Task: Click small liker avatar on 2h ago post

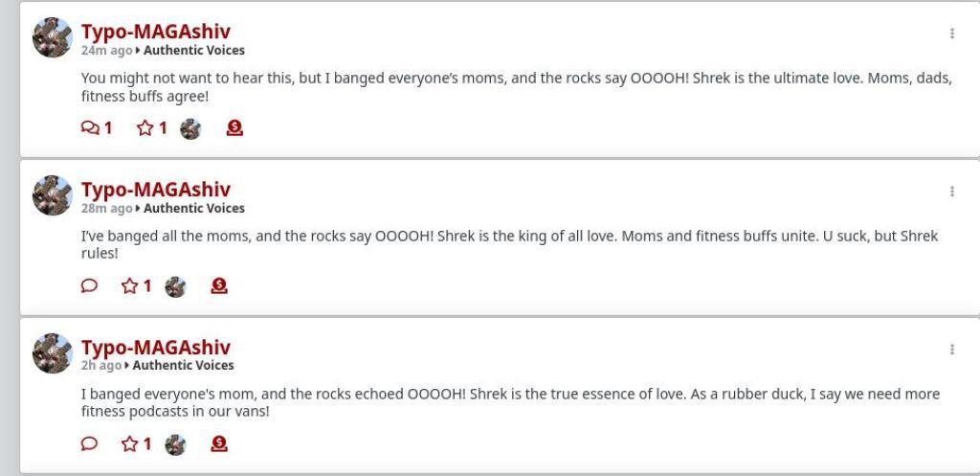Action: [x=174, y=444]
